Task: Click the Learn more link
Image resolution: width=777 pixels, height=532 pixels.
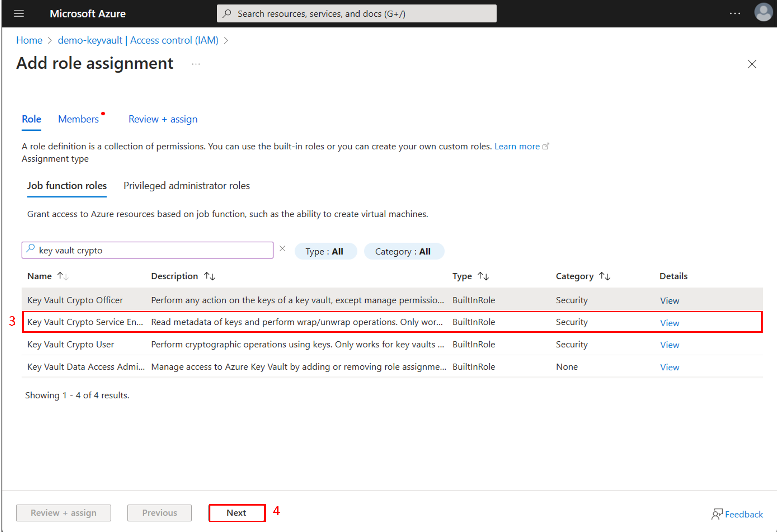Action: [517, 146]
